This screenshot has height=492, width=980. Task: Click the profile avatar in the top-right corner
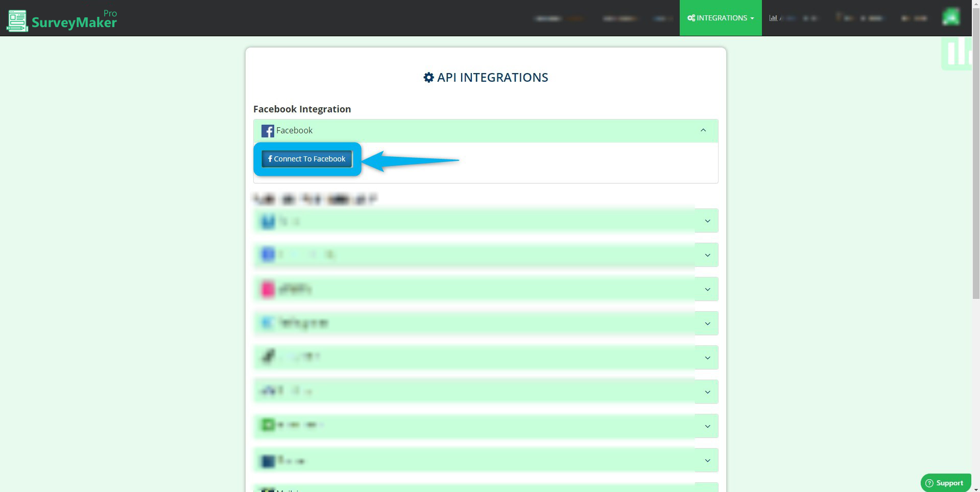pyautogui.click(x=951, y=18)
